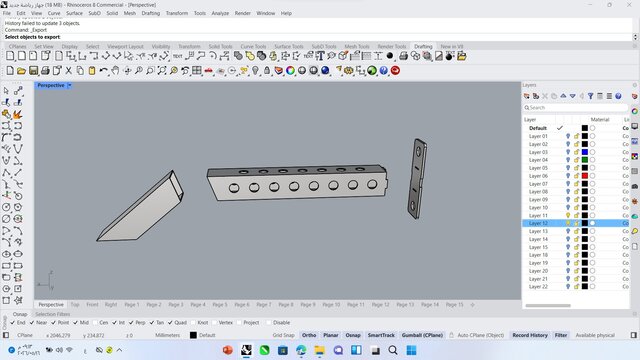Open Help with blue question icon
640x360 pixels.
tap(383, 71)
